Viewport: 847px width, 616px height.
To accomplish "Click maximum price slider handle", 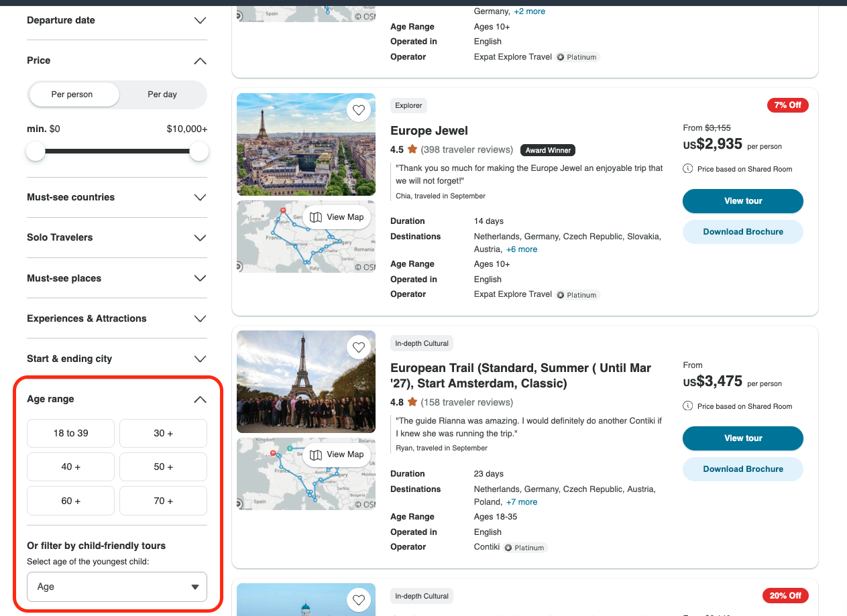I will [199, 151].
